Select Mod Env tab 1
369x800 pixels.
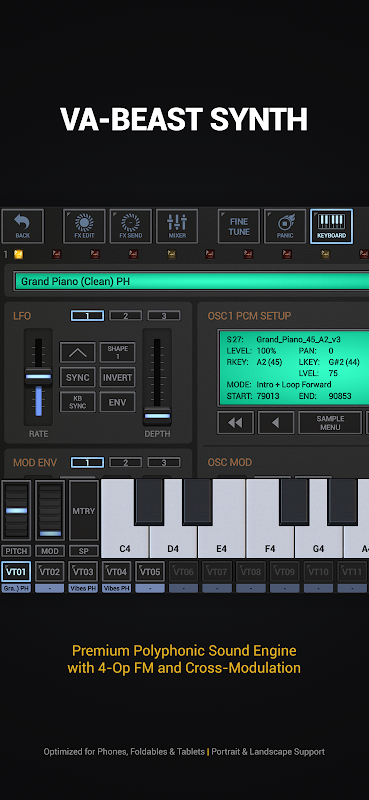pos(87,462)
